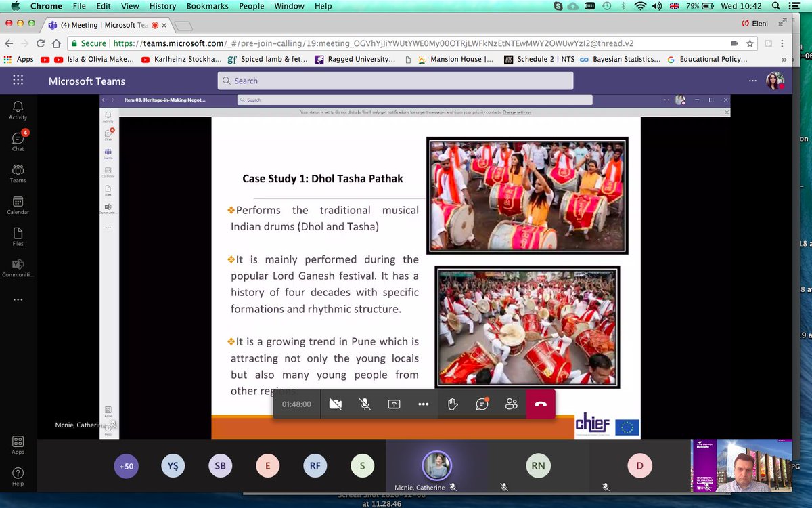Select presenter video thumbnail at bottom right
812x508 pixels.
coord(742,465)
